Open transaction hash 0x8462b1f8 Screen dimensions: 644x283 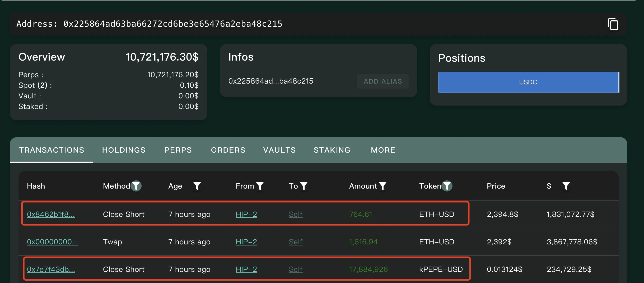51,214
